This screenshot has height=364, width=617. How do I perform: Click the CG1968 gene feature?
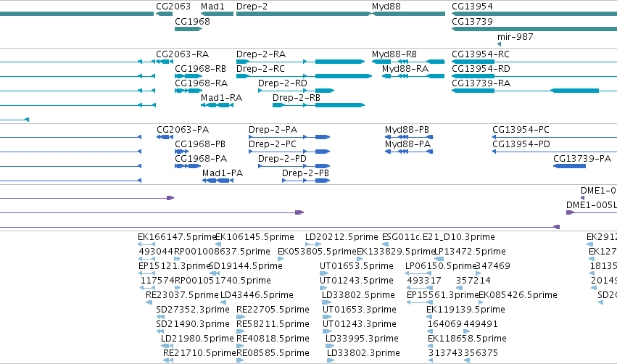[189, 29]
